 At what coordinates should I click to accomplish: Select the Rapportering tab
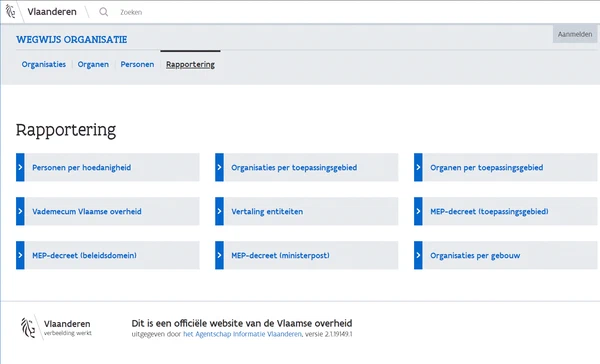[x=190, y=64]
